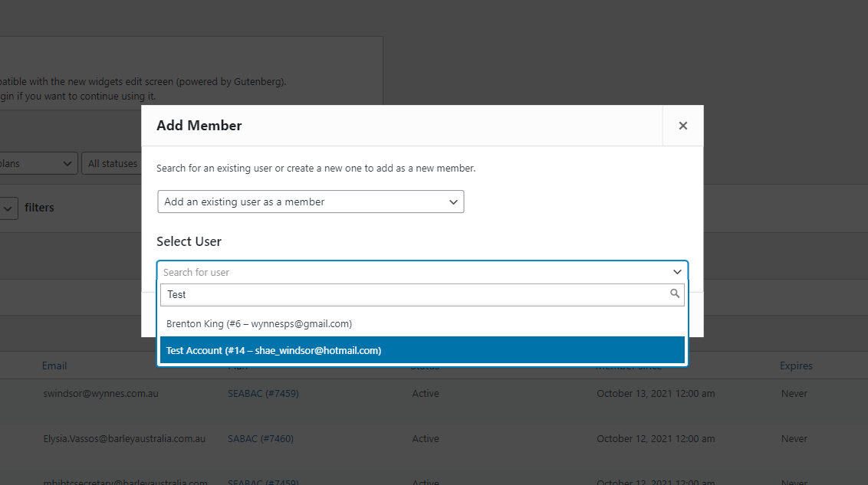
Task: Open SEABAC (#7459) plan in October 13 row
Action: [263, 394]
